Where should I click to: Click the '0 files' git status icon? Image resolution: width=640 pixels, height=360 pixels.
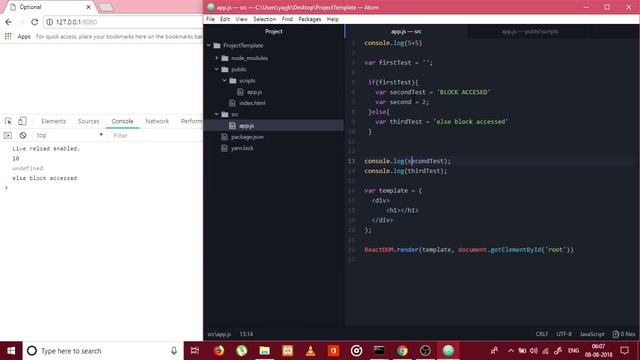(x=624, y=334)
